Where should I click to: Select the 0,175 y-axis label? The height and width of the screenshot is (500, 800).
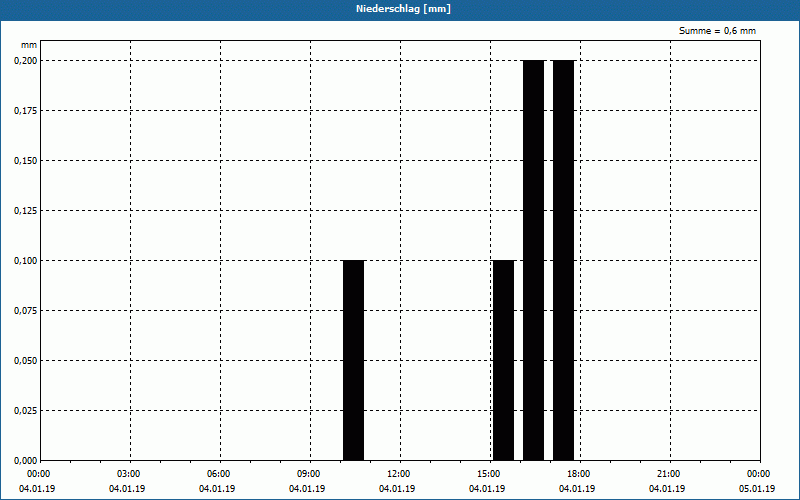tap(26, 111)
